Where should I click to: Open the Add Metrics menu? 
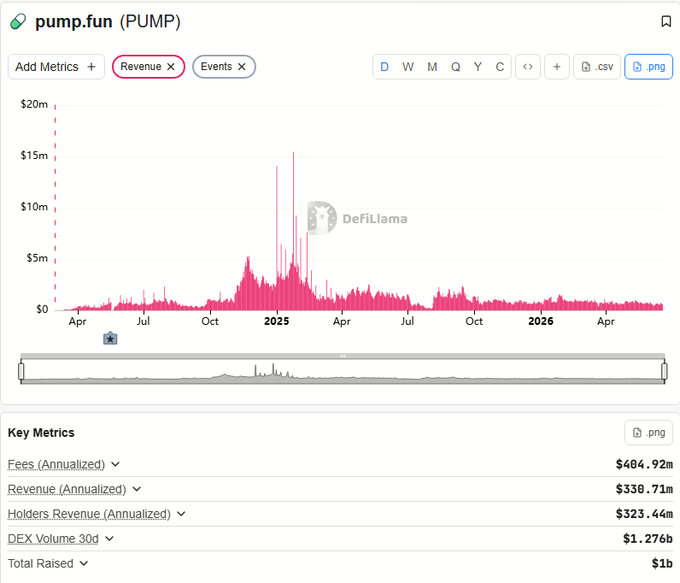[56, 67]
